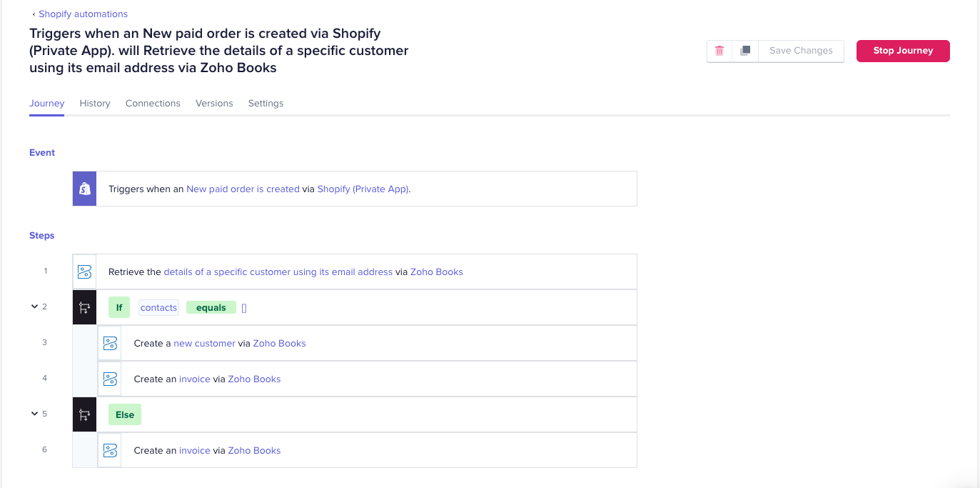Click the Zoho Books icon on step 6
Image resolution: width=980 pixels, height=488 pixels.
point(110,450)
